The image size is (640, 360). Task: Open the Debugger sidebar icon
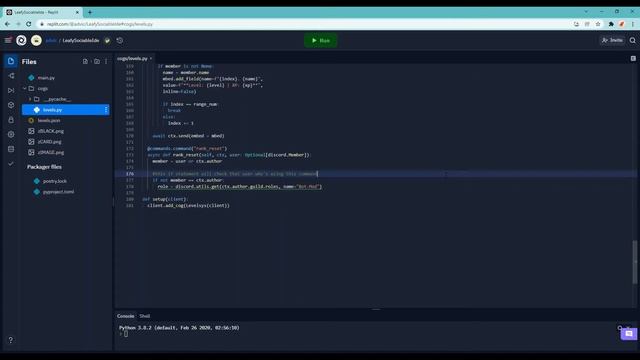tap(11, 90)
